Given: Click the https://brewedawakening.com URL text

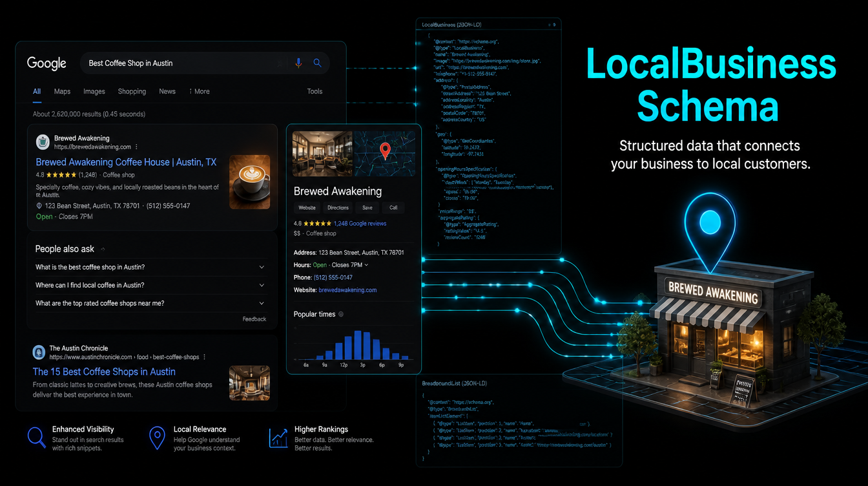Looking at the screenshot, I should pyautogui.click(x=93, y=147).
